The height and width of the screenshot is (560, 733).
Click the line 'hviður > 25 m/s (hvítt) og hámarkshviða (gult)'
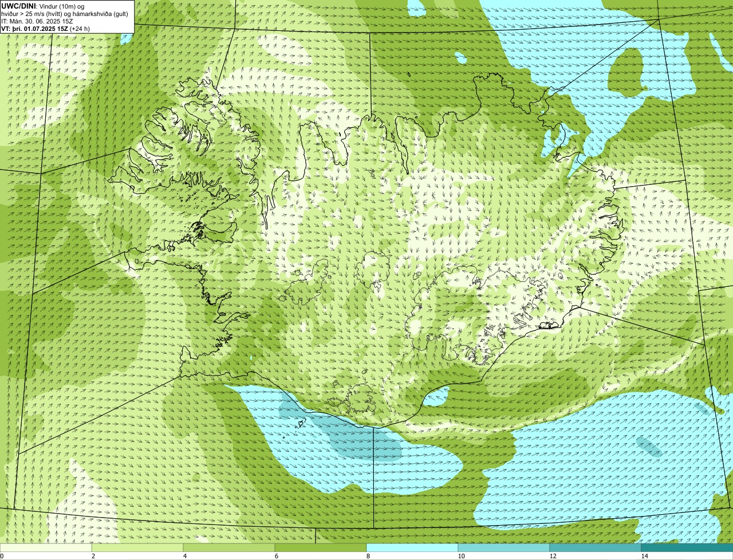coord(65,13)
